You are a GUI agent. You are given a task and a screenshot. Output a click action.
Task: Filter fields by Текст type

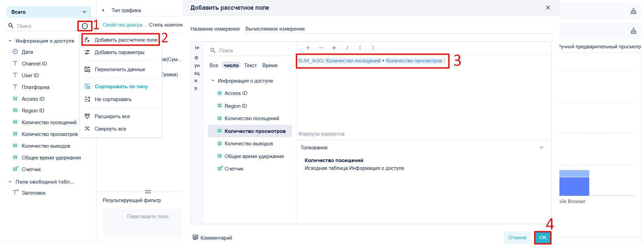(250, 65)
